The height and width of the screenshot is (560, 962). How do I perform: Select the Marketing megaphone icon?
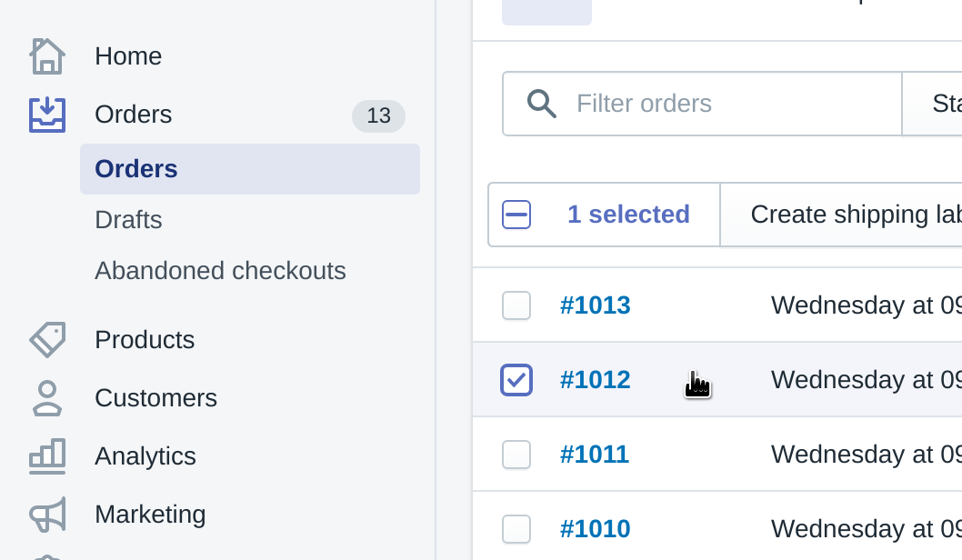coord(47,514)
